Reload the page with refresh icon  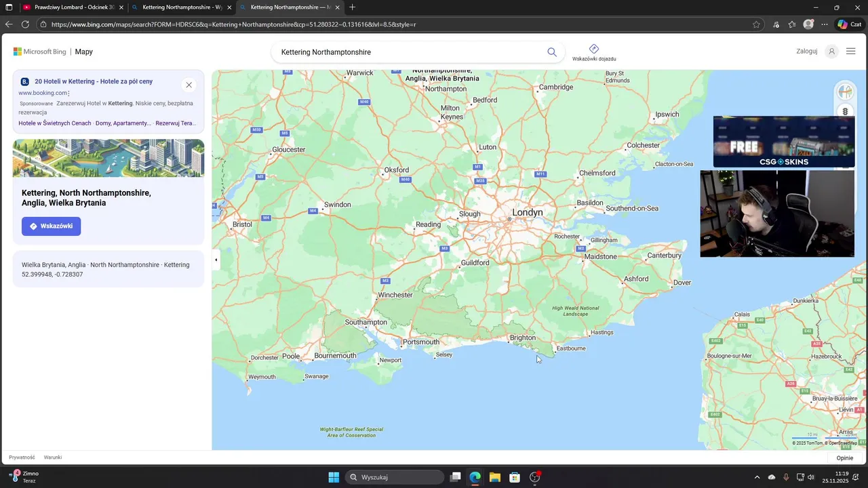25,24
